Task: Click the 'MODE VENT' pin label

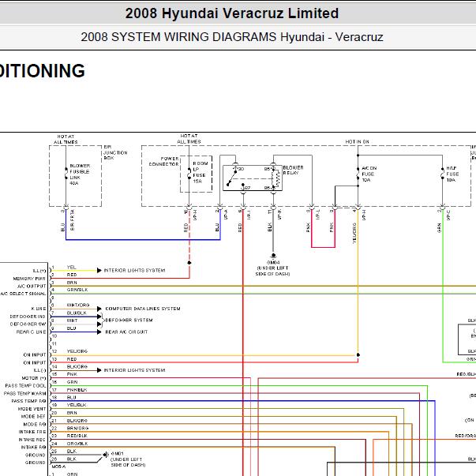Action: (x=32, y=409)
